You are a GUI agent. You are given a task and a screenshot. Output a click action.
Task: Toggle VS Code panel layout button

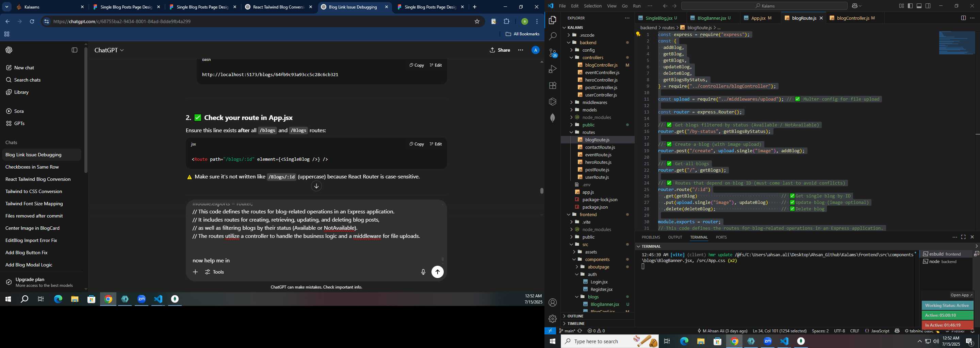tap(919, 6)
